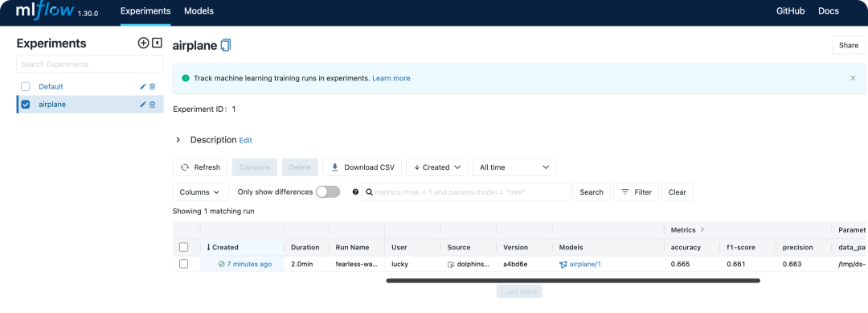The width and height of the screenshot is (868, 313).
Task: Open the GitHub link in header
Action: 791,11
